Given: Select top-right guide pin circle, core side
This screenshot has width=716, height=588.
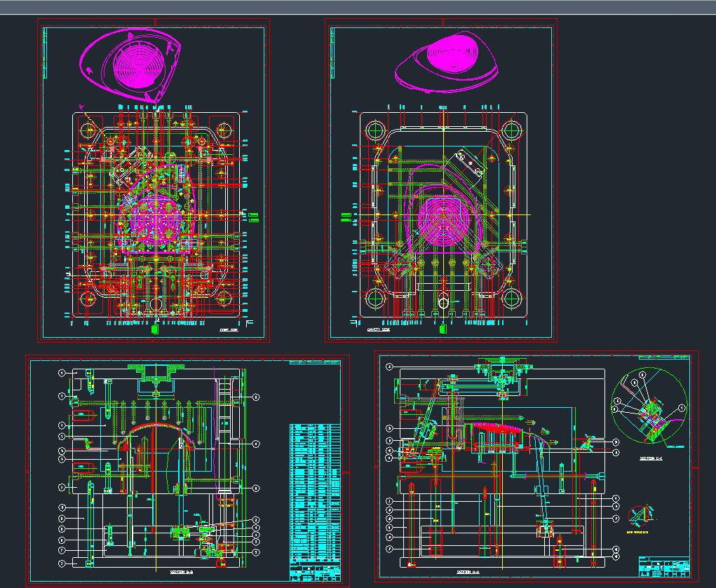Looking at the screenshot, I should coord(223,130).
